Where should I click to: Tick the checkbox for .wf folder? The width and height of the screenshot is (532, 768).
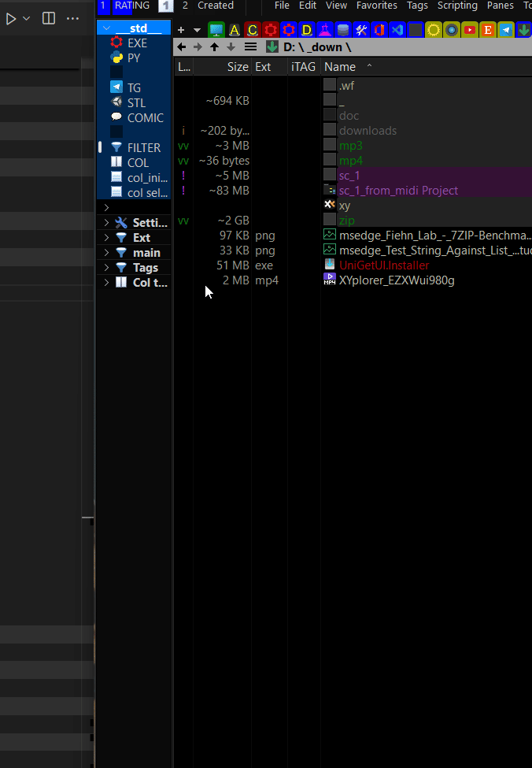click(330, 85)
